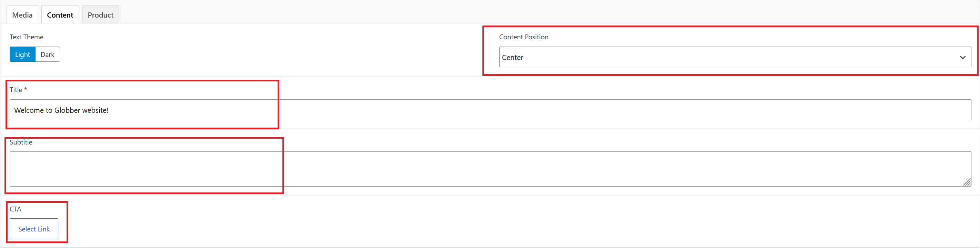Viewport: 980px width, 248px height.
Task: Open the Content Position dropdown
Action: pos(735,57)
